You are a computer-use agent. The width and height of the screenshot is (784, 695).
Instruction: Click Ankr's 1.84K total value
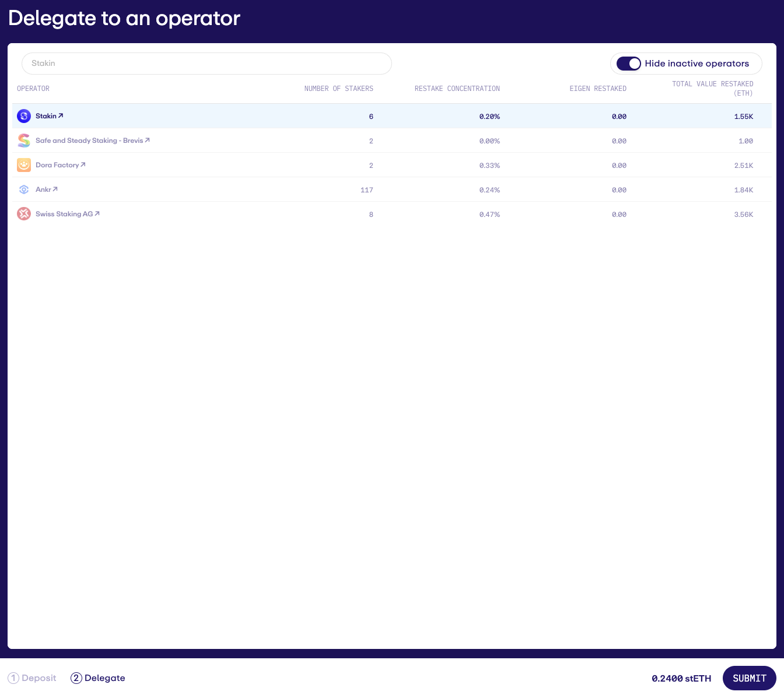(x=744, y=190)
